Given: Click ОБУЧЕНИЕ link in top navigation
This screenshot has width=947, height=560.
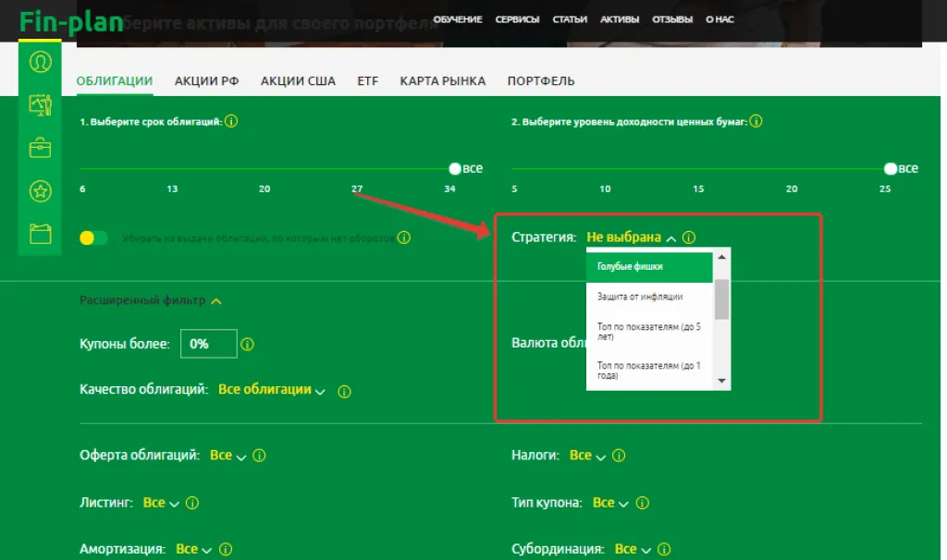Looking at the screenshot, I should coord(457,19).
